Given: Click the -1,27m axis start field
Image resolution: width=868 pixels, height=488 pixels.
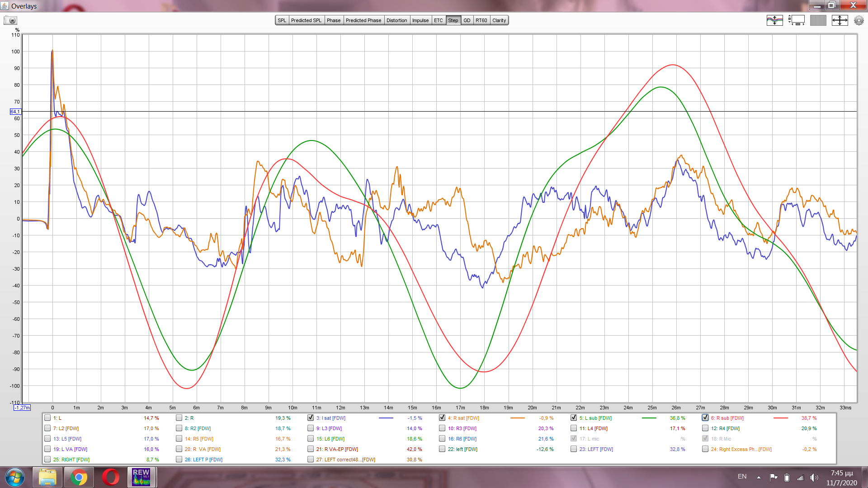Looking at the screenshot, I should [22, 408].
